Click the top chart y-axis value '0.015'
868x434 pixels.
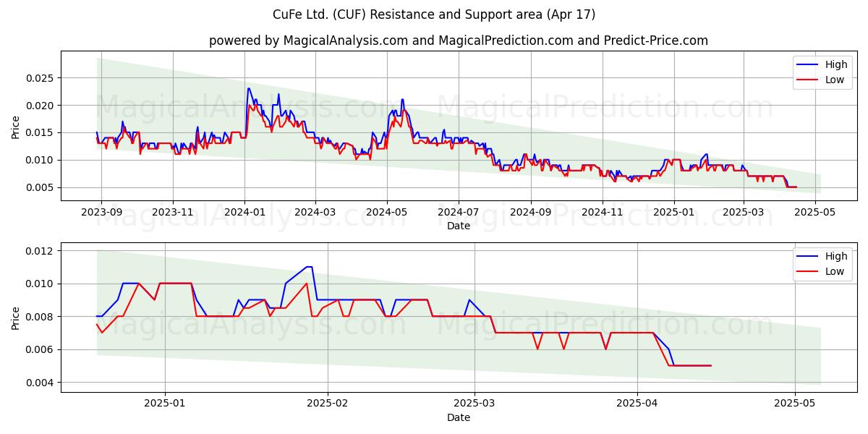41,132
